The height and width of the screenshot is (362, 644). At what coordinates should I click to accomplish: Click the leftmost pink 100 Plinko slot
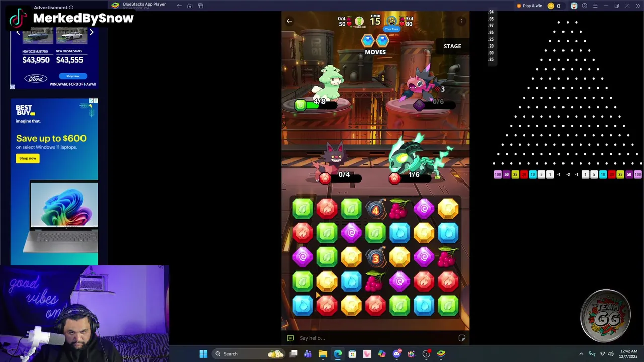point(498,175)
